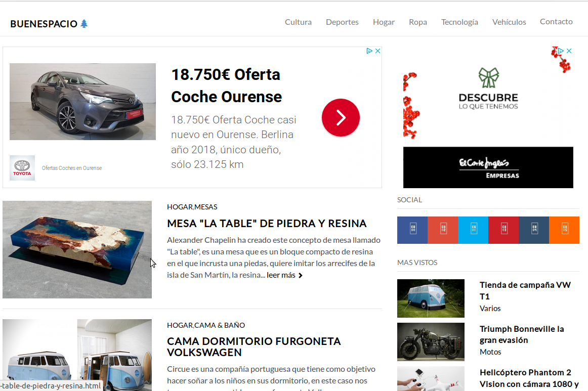Viewport: 588px width, 391px height.
Task: Click the red arrow button in Toyota ad
Action: point(341,117)
